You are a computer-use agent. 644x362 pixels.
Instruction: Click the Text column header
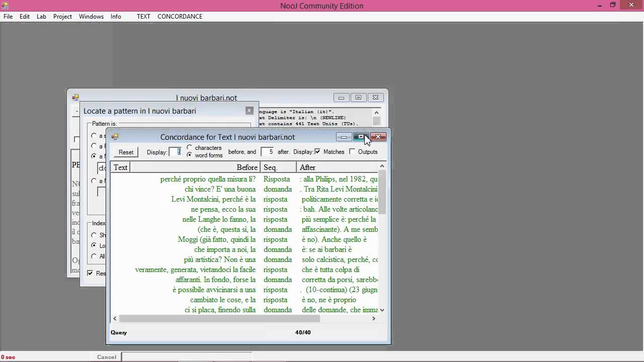pyautogui.click(x=120, y=167)
